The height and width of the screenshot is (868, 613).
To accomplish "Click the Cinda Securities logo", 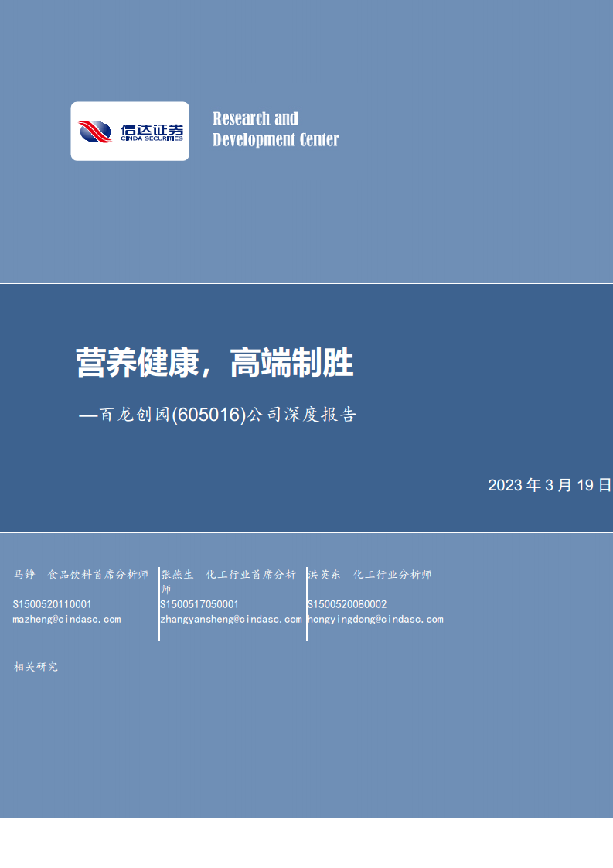I will point(130,132).
